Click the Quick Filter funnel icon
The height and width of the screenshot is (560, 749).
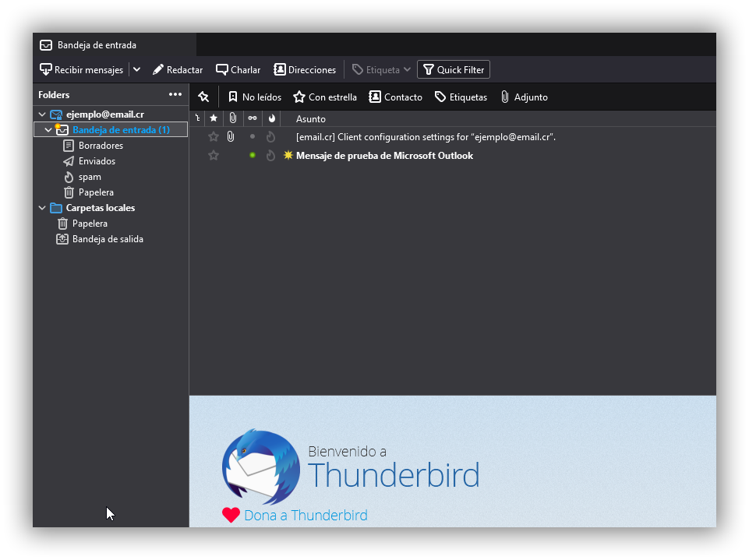429,69
